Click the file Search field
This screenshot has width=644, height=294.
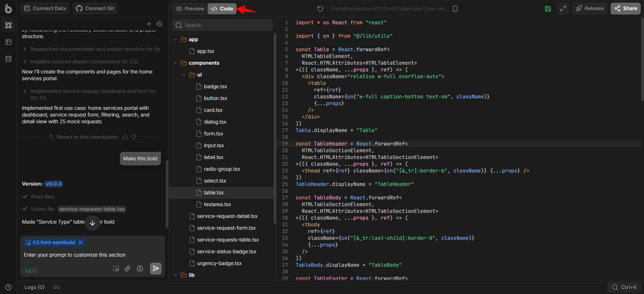[222, 25]
